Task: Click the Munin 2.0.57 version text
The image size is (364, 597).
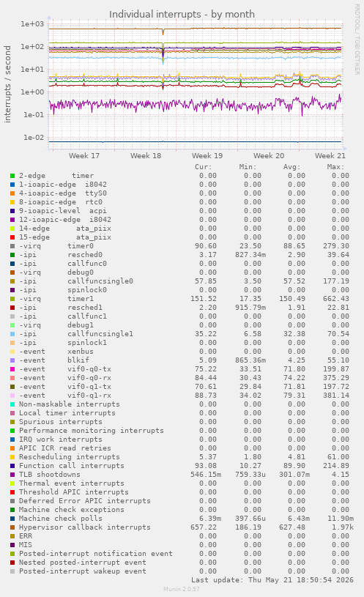Action: point(182,589)
